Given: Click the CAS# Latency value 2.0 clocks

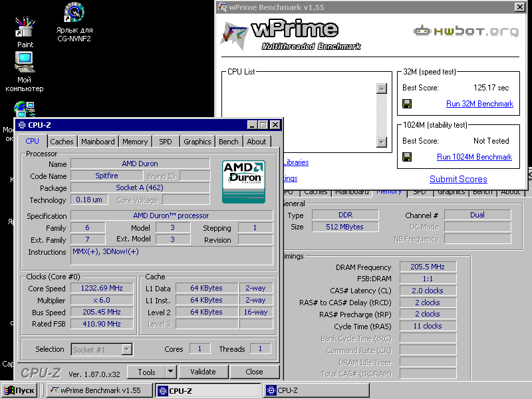Looking at the screenshot, I should click(428, 291).
